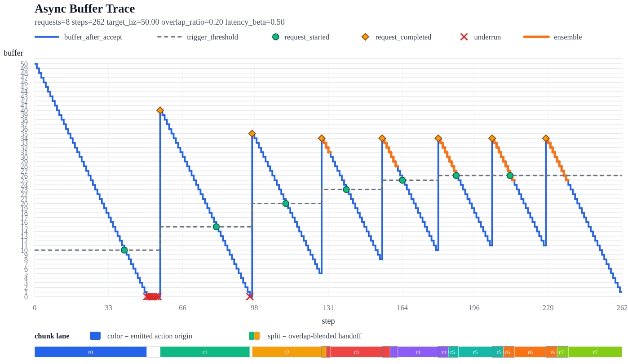
Task: Click the red underrun X legend icon
Action: coord(464,37)
